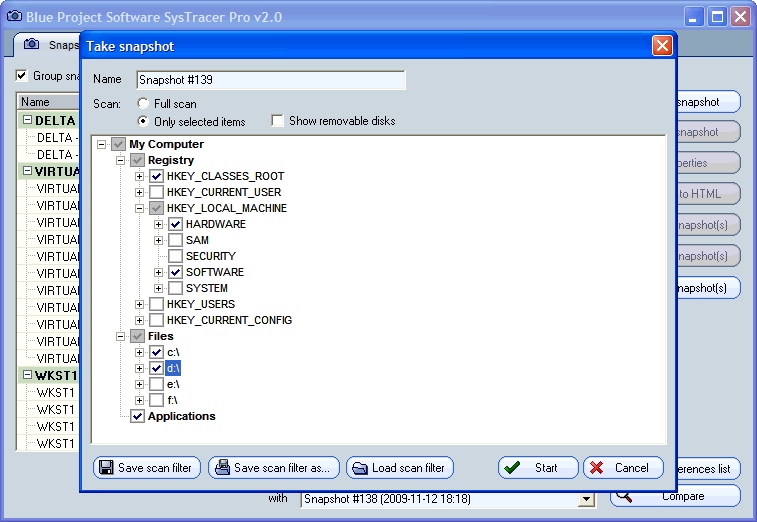757x522 pixels.
Task: Click the camera icon on Snapshots tab
Action: [x=32, y=45]
